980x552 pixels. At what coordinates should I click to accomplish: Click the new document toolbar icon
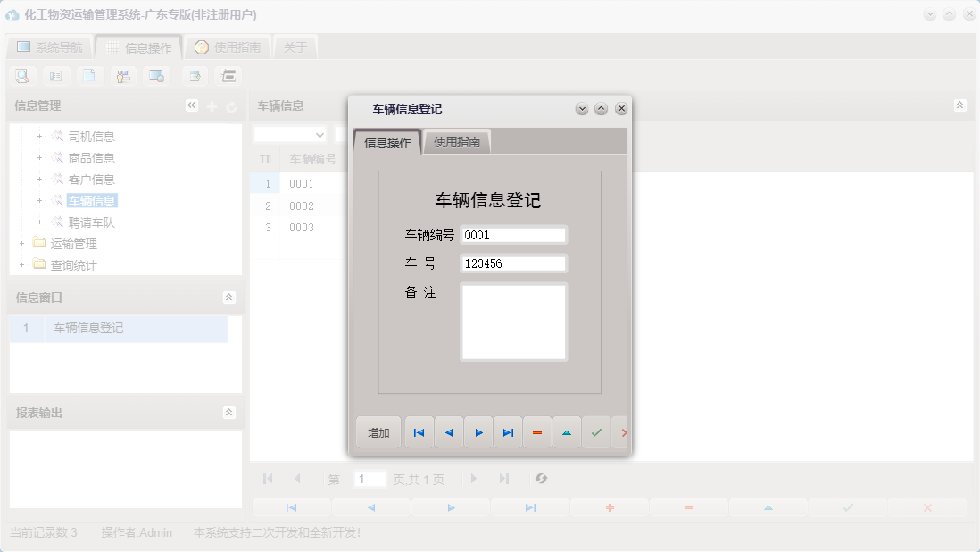click(x=89, y=76)
